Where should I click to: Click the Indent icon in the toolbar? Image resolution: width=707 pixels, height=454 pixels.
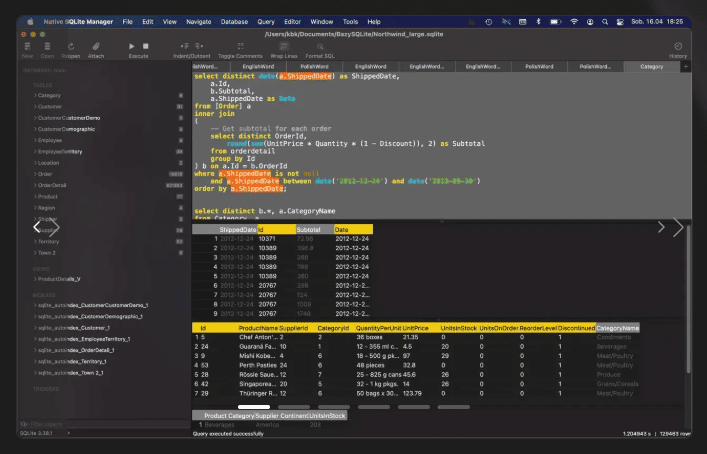tap(184, 46)
